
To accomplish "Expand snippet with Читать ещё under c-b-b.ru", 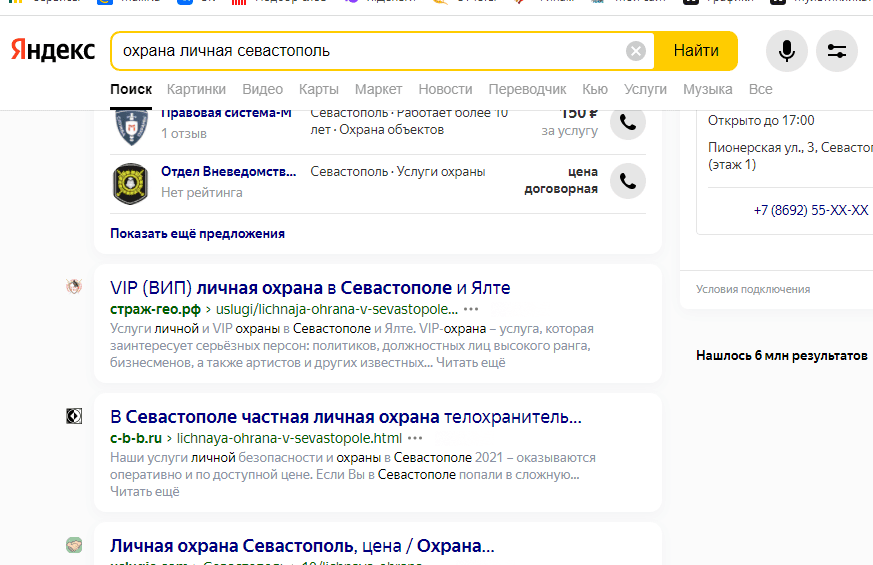I will coord(145,491).
